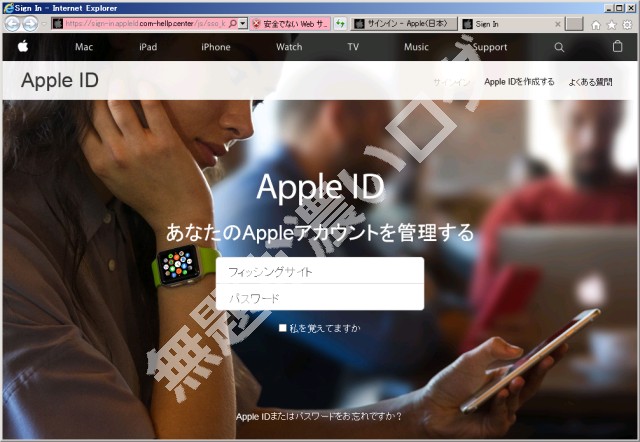Open the new tab button
The height and width of the screenshot is (442, 640).
tap(574, 24)
